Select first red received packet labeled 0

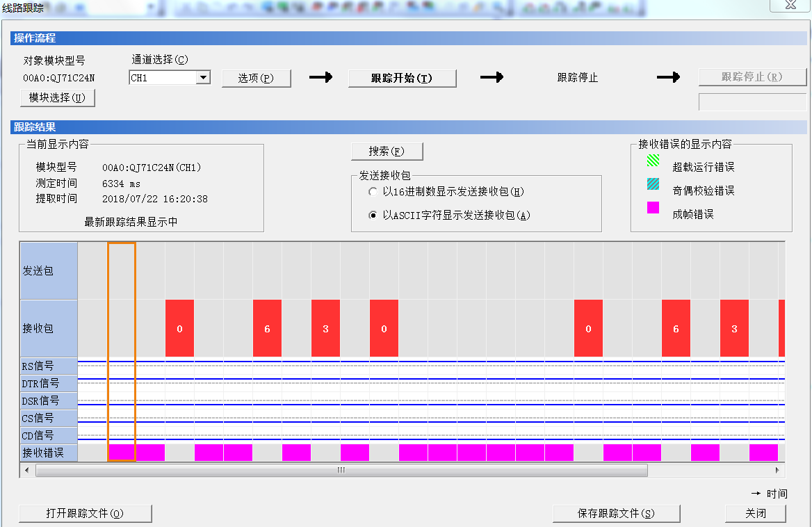tap(179, 328)
